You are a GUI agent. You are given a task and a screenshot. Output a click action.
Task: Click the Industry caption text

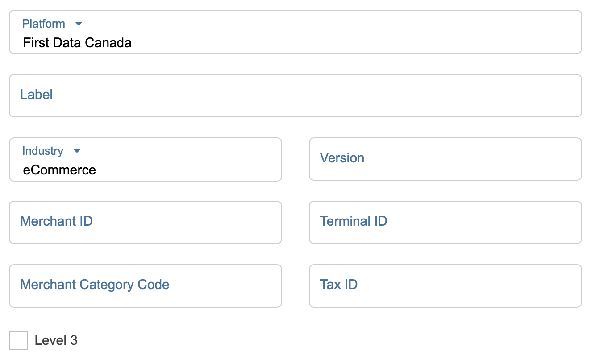coord(43,151)
